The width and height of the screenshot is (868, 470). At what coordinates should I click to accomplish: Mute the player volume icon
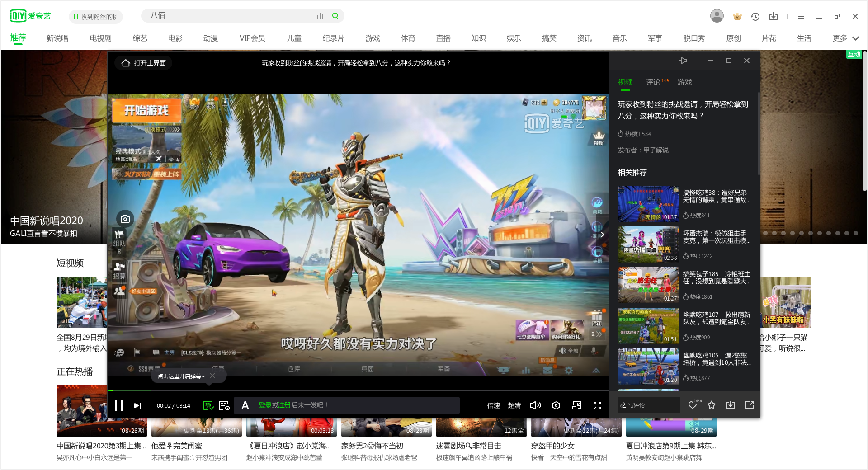535,405
